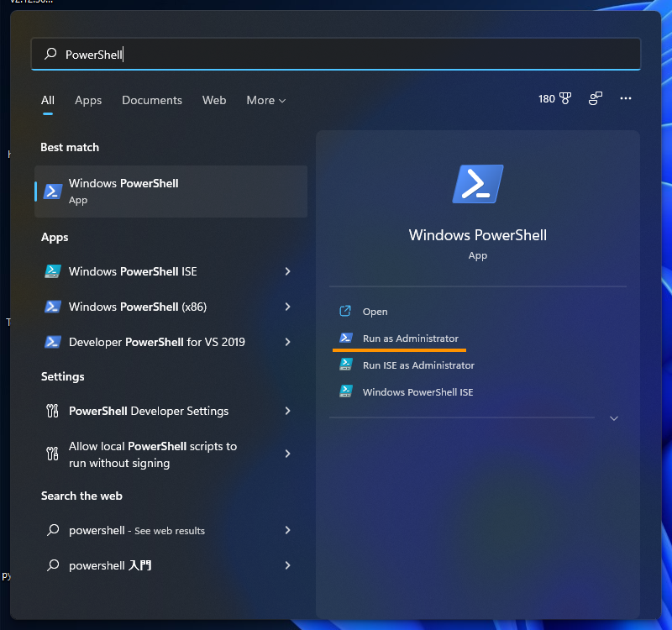Choose Run ISE as Administrator
Image resolution: width=672 pixels, height=630 pixels.
point(417,365)
